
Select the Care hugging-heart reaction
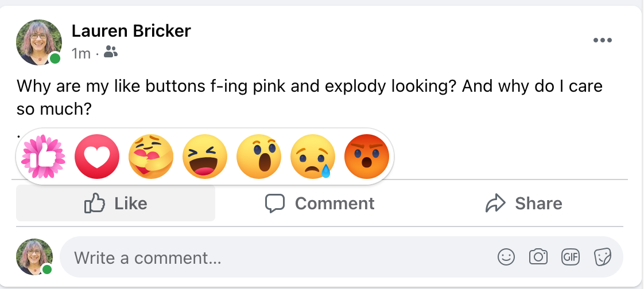pos(151,157)
